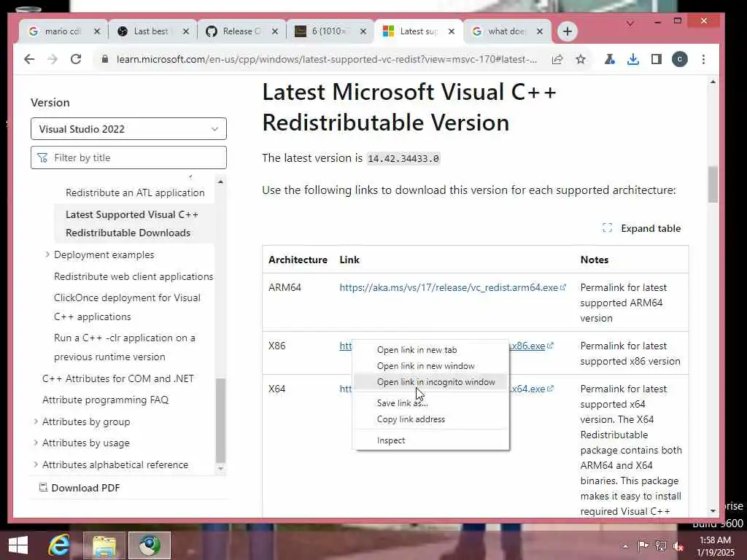Bookmark this page with star
The height and width of the screenshot is (560, 747).
coord(580,59)
